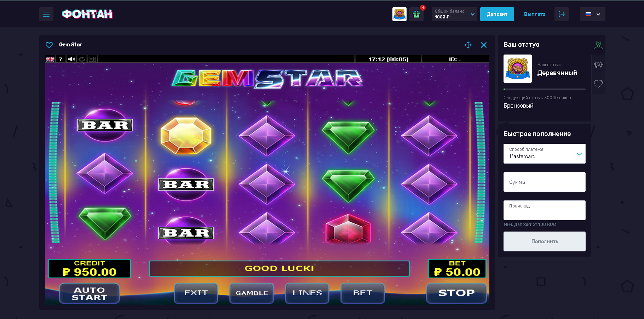The width and height of the screenshot is (644, 319).
Task: Toggle AUTO START in the slot game
Action: click(x=90, y=294)
